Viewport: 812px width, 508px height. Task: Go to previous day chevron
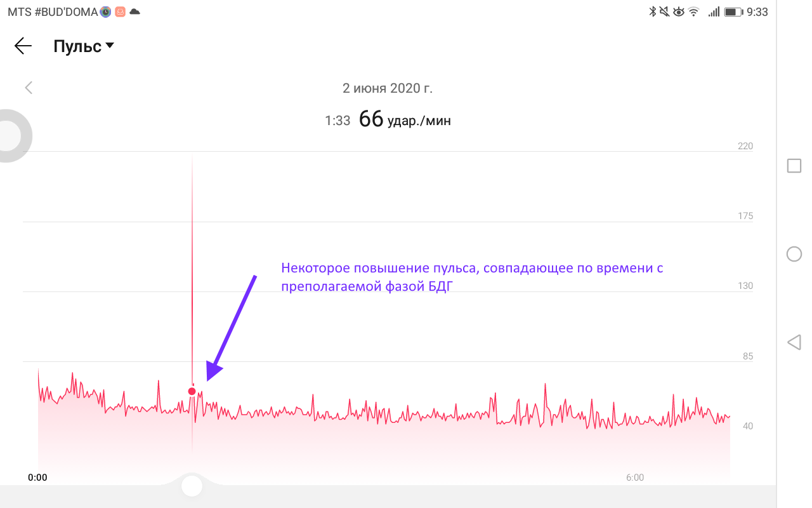(x=29, y=88)
